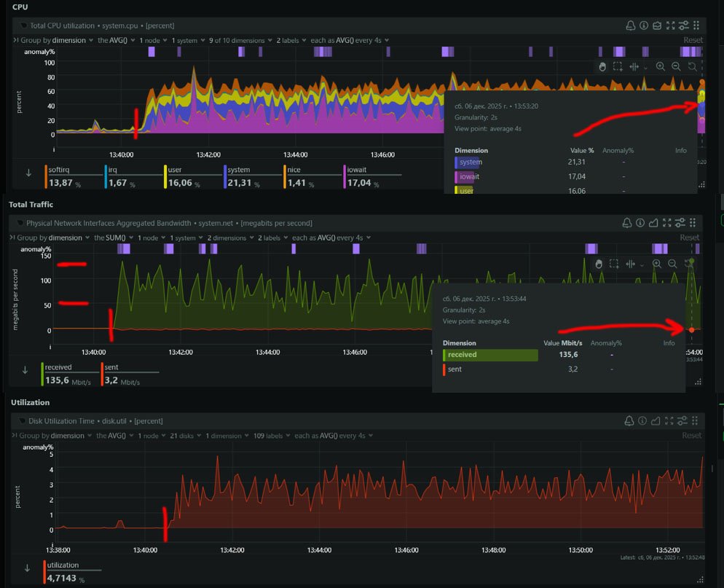This screenshot has height=588, width=724.
Task: Zoom in on the CPU chart
Action: coord(661,66)
